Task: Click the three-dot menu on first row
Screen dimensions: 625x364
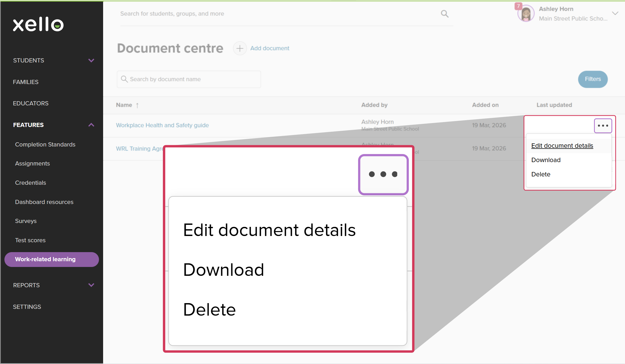Action: click(603, 126)
